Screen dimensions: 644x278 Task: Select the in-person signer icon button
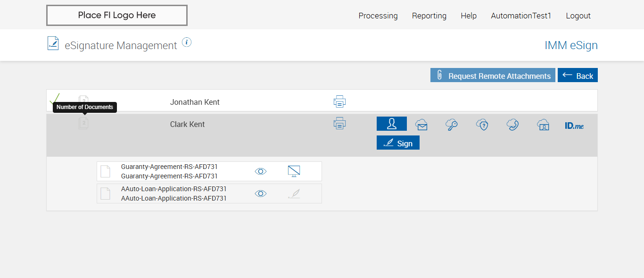(x=391, y=124)
